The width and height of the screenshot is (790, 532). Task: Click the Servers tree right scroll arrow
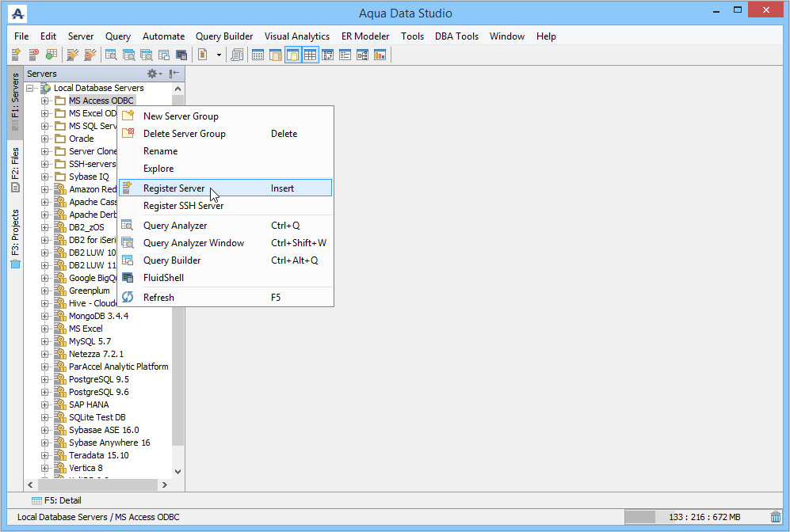coord(165,484)
